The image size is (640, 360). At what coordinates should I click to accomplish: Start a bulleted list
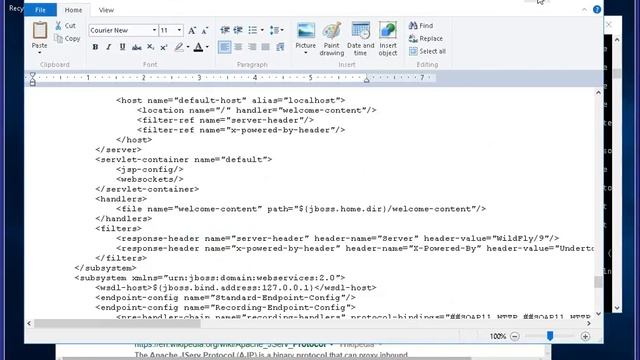(253, 30)
